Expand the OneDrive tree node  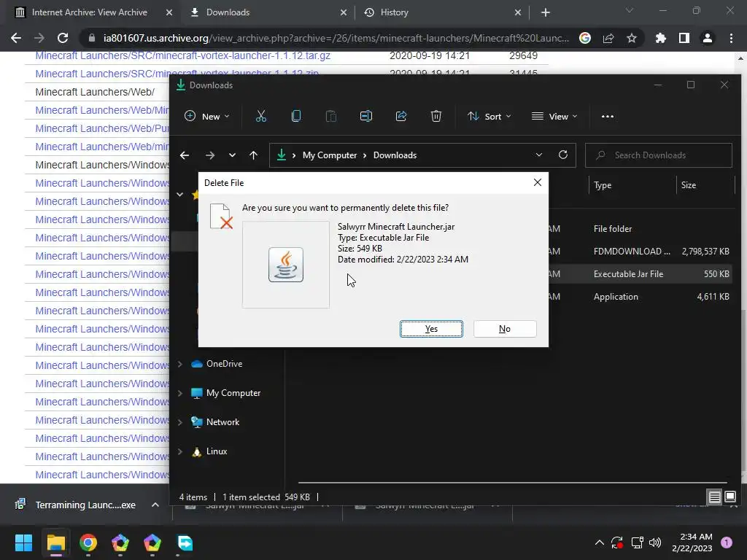(180, 364)
